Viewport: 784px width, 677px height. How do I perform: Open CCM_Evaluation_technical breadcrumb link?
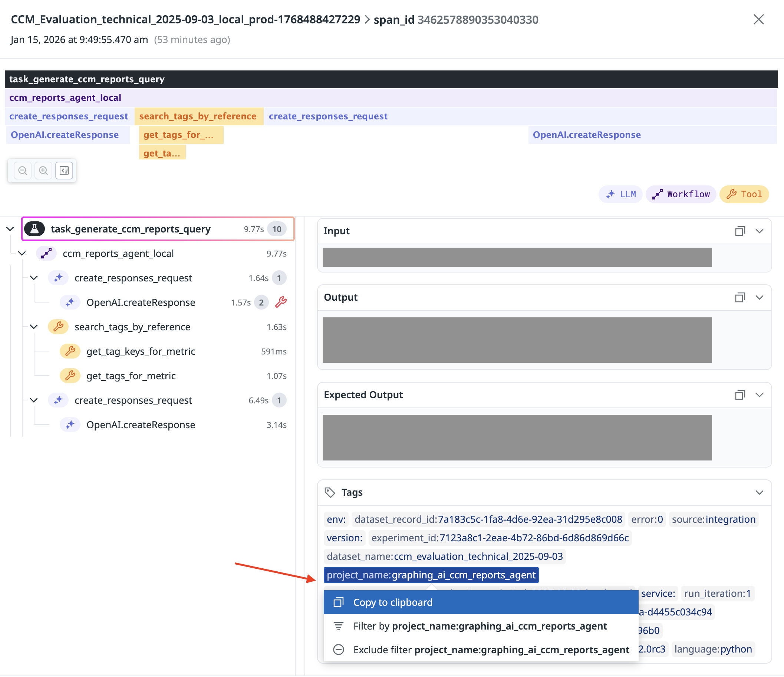pyautogui.click(x=185, y=20)
